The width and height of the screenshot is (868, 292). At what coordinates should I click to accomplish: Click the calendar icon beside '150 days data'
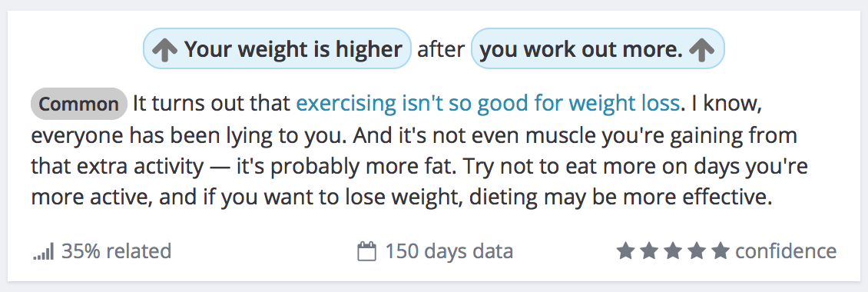click(367, 251)
